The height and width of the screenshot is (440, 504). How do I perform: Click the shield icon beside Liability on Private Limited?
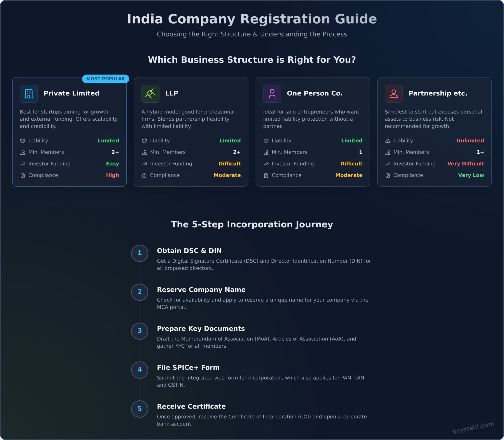click(x=23, y=140)
